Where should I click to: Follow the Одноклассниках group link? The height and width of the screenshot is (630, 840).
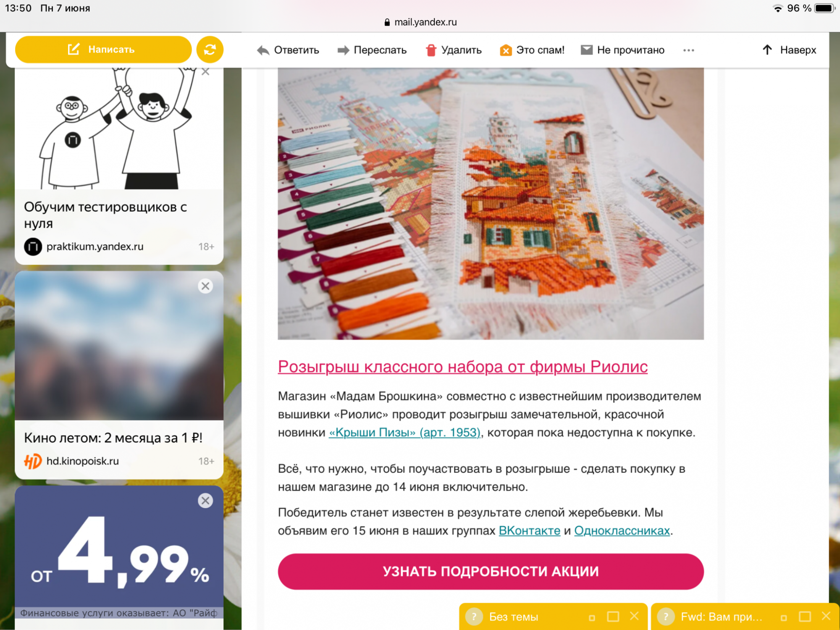coord(622,530)
